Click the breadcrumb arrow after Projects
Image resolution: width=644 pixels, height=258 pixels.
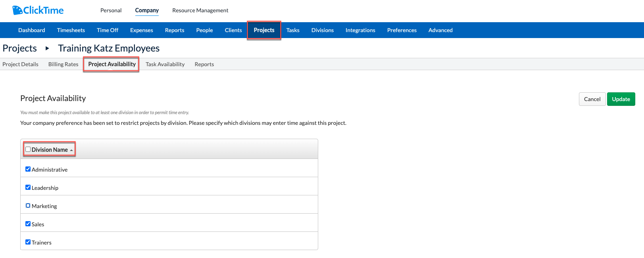(47, 48)
